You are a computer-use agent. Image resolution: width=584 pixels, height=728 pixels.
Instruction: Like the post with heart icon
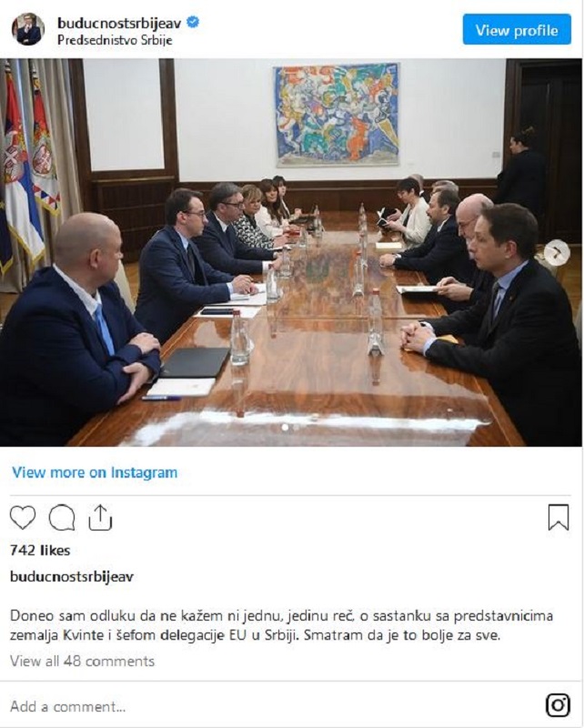click(x=23, y=517)
